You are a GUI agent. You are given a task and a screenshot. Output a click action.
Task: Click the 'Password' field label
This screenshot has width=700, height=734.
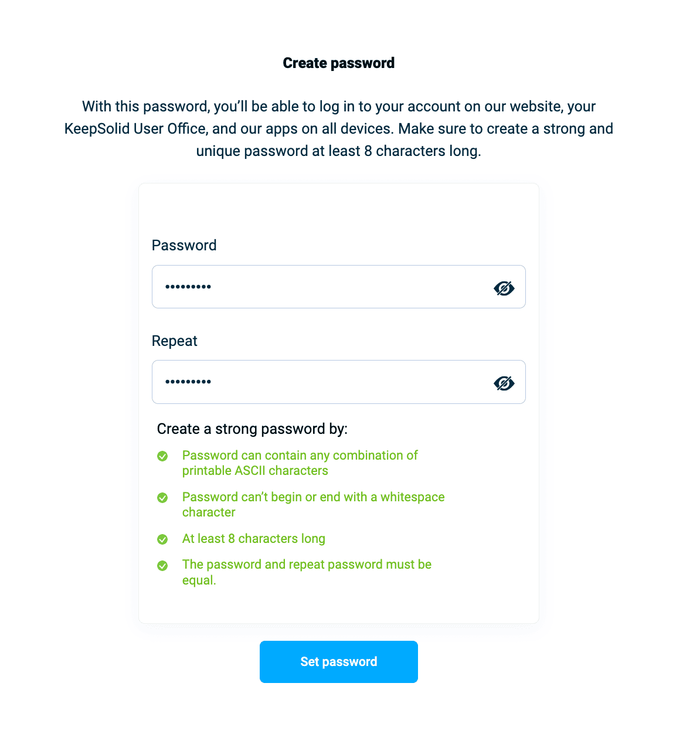(184, 246)
